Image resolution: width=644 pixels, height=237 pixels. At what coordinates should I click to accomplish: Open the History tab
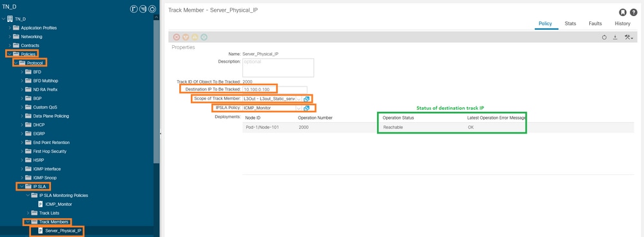[x=622, y=24]
